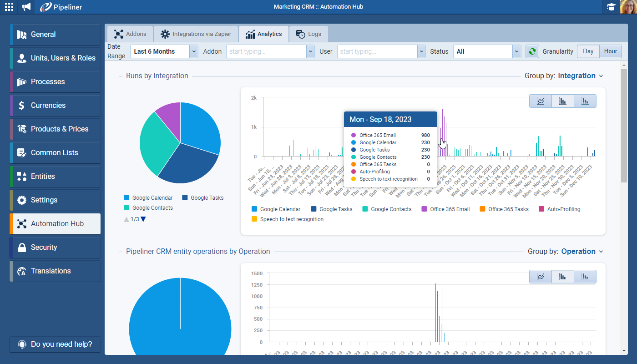Switch entity operations chart to line view

pyautogui.click(x=541, y=277)
